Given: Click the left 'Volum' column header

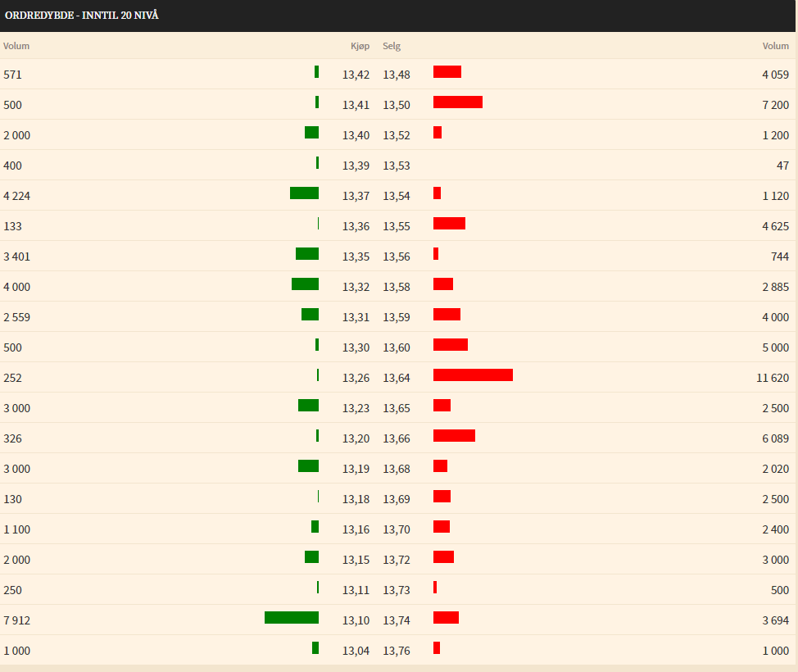Looking at the screenshot, I should [x=16, y=46].
